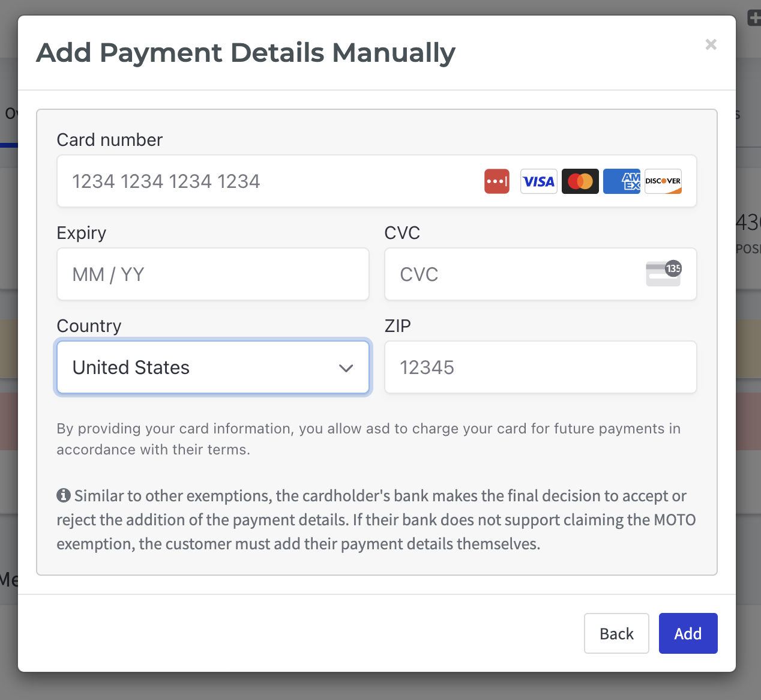Click the Add Payment Details Manually heading
761x700 pixels.
pos(246,53)
